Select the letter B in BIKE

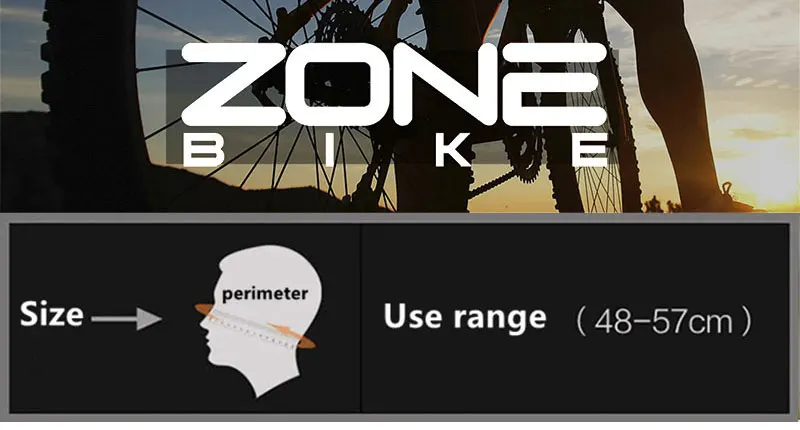pos(203,150)
